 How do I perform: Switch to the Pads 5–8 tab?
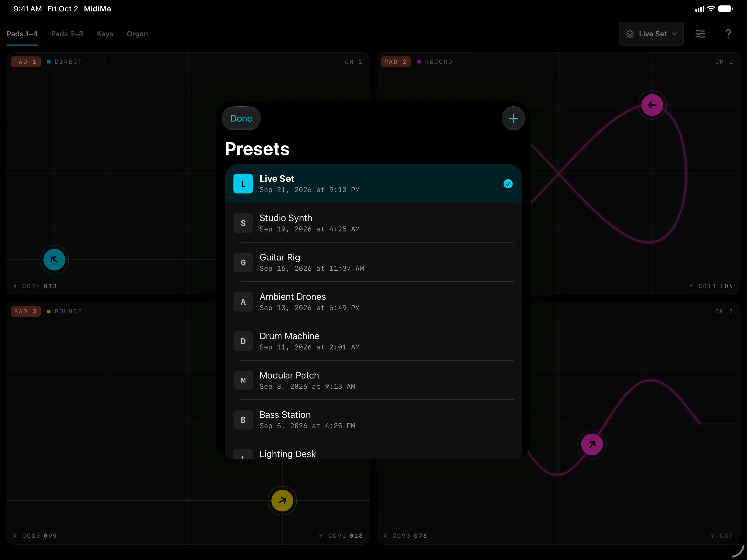(x=67, y=34)
